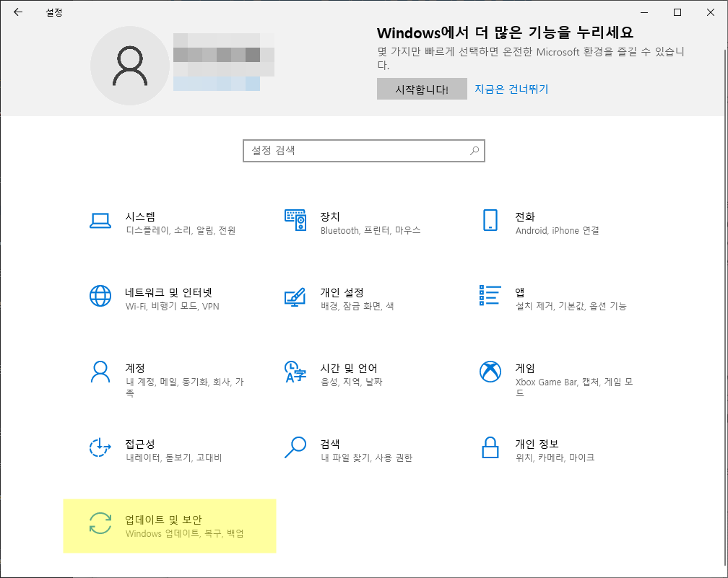Click the 시작합니다! button
The width and height of the screenshot is (728, 578).
click(422, 89)
